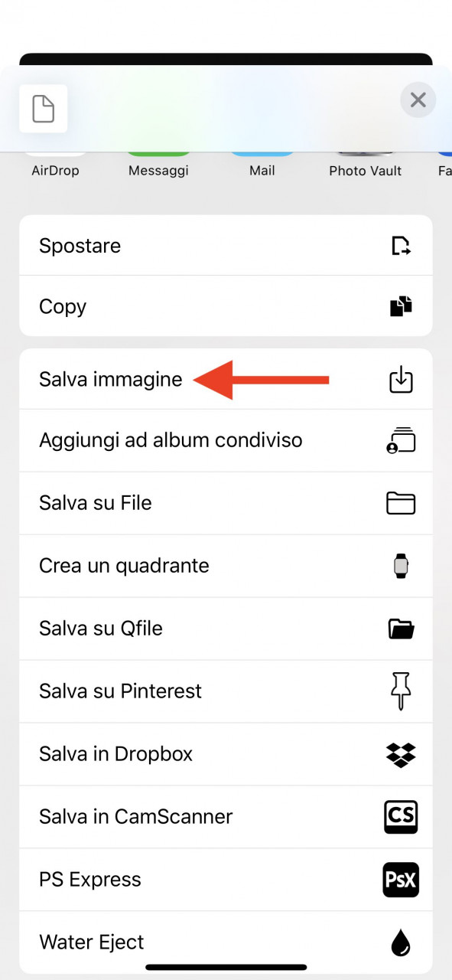
Task: Tap the Apple Watch quadrante icon
Action: click(401, 566)
